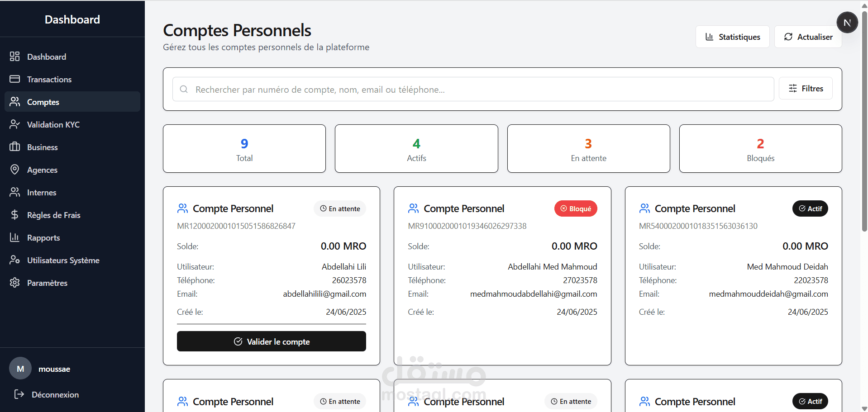
Task: Select the En attente stat card
Action: click(588, 148)
